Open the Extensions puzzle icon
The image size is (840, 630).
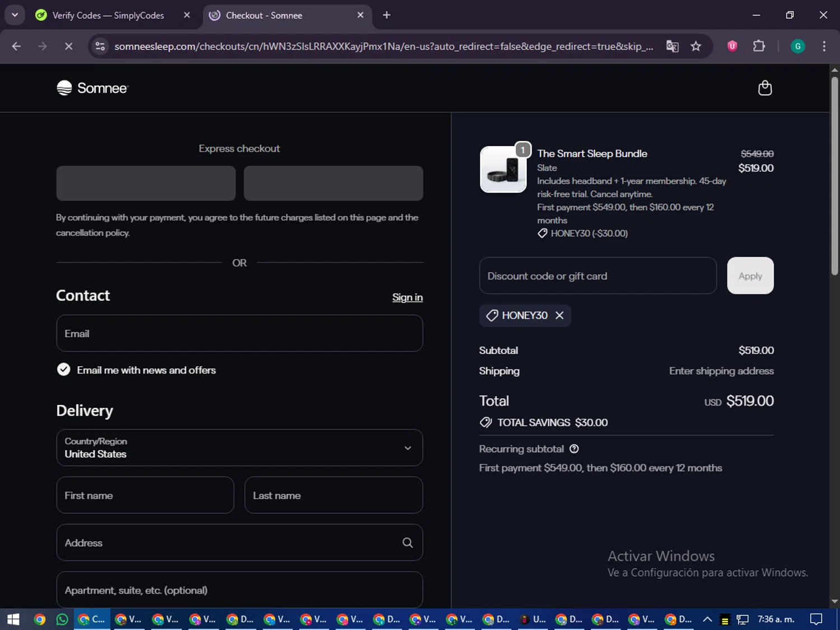coord(759,46)
